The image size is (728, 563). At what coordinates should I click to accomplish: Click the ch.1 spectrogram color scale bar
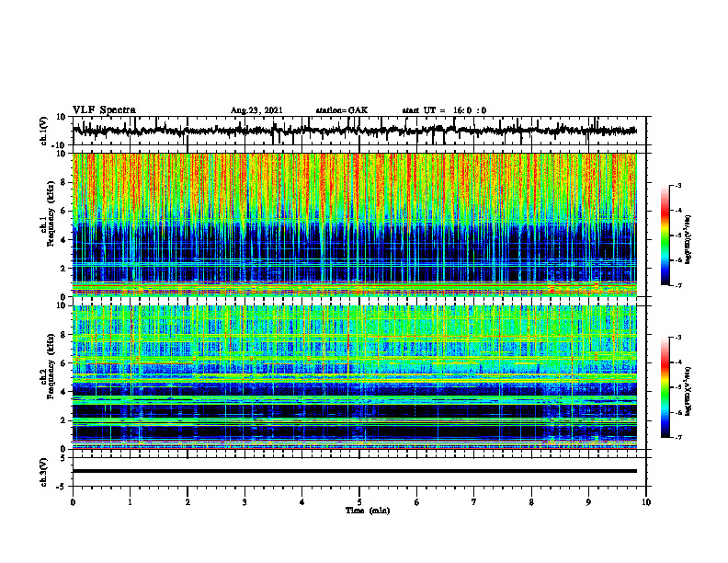pos(665,236)
